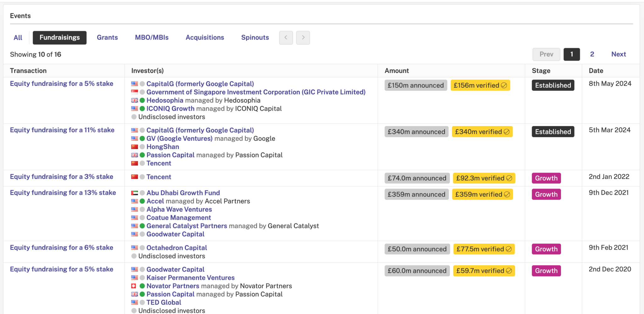Open the Equity fundraising for 6% stake

coord(62,248)
